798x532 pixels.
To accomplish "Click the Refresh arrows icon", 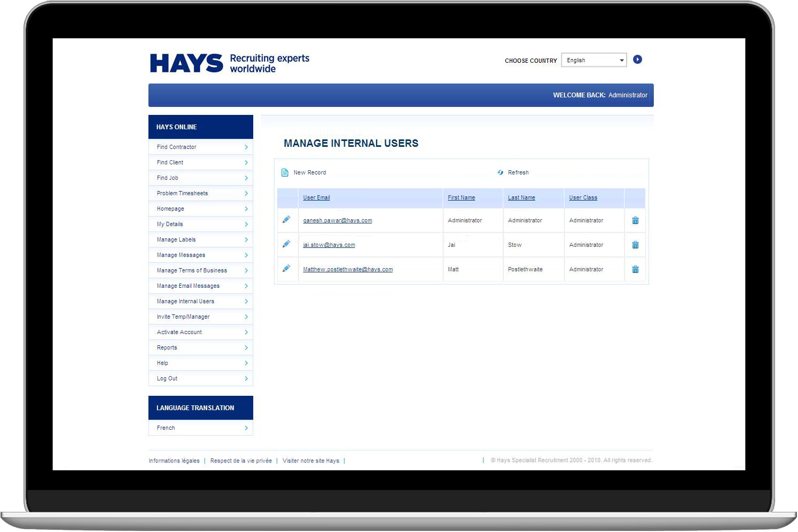I will pyautogui.click(x=501, y=172).
